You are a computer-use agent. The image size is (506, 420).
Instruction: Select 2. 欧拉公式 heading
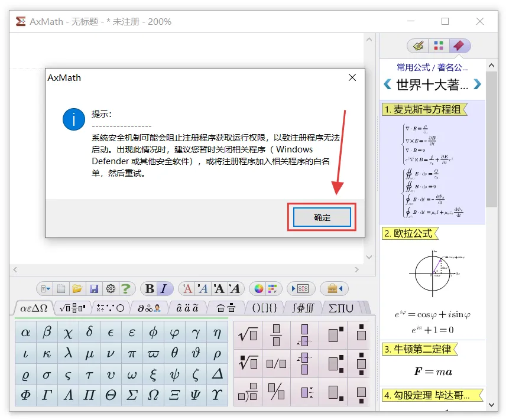click(x=410, y=233)
